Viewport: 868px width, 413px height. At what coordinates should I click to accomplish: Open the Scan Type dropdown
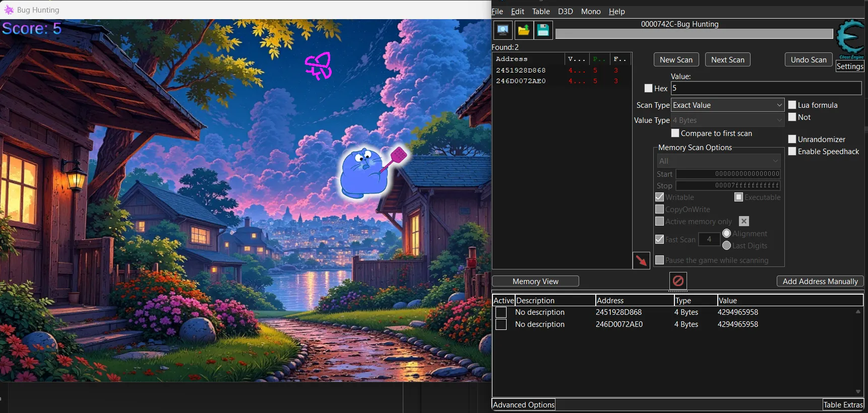click(727, 105)
